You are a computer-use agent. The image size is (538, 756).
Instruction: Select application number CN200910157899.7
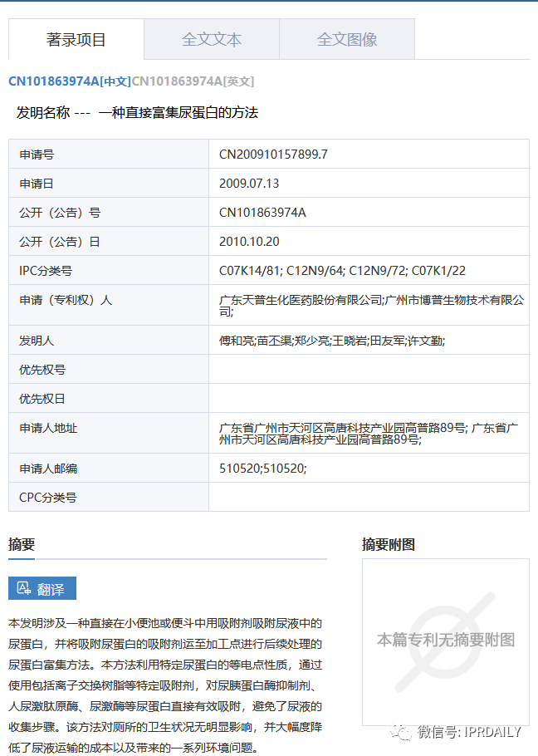pos(273,155)
